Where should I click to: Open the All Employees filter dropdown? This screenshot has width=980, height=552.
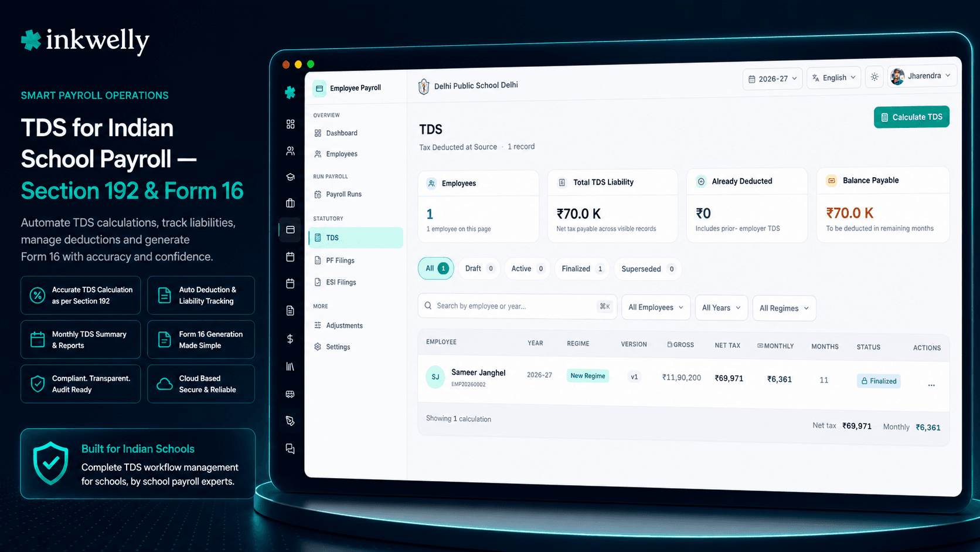656,307
